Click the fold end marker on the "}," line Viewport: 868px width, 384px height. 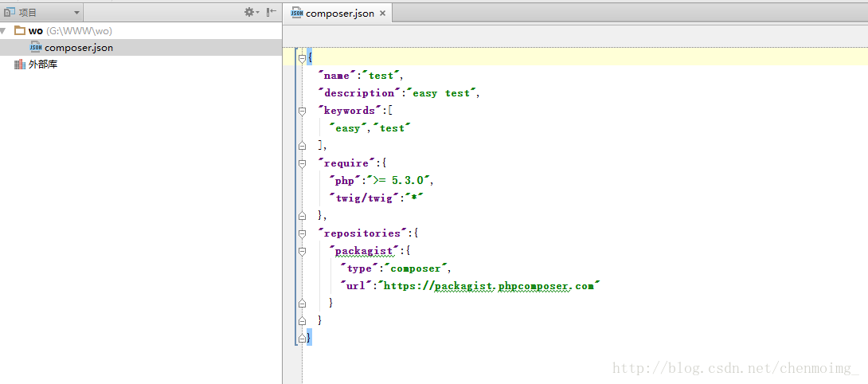coord(302,216)
